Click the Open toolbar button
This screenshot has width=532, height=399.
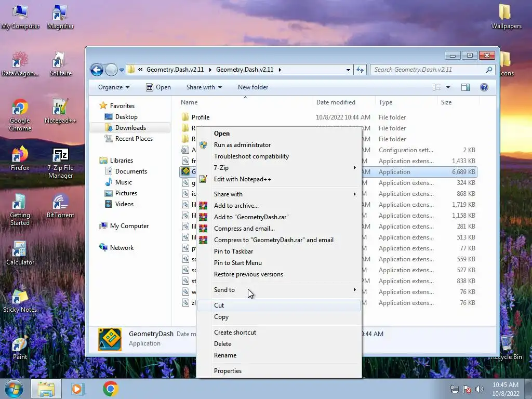(x=158, y=87)
